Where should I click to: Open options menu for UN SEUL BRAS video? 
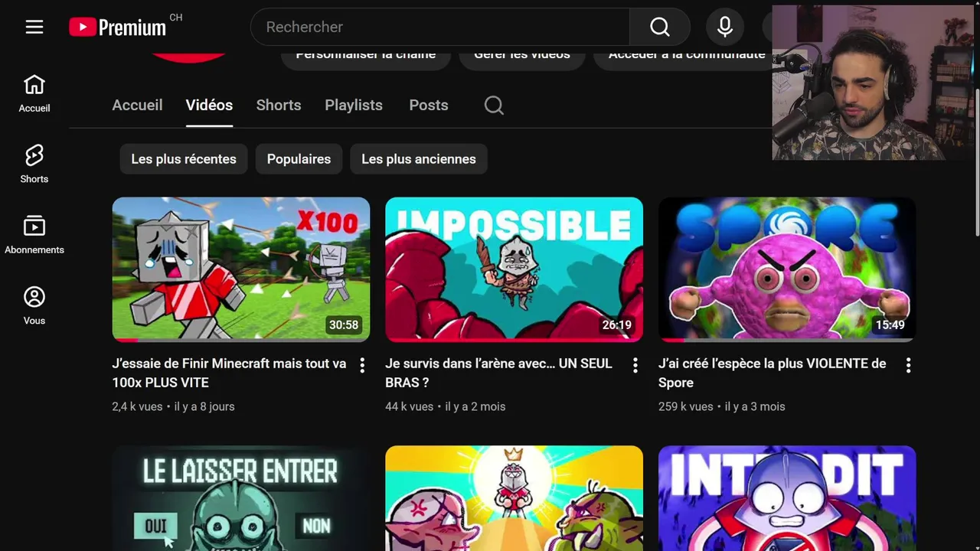tap(635, 365)
